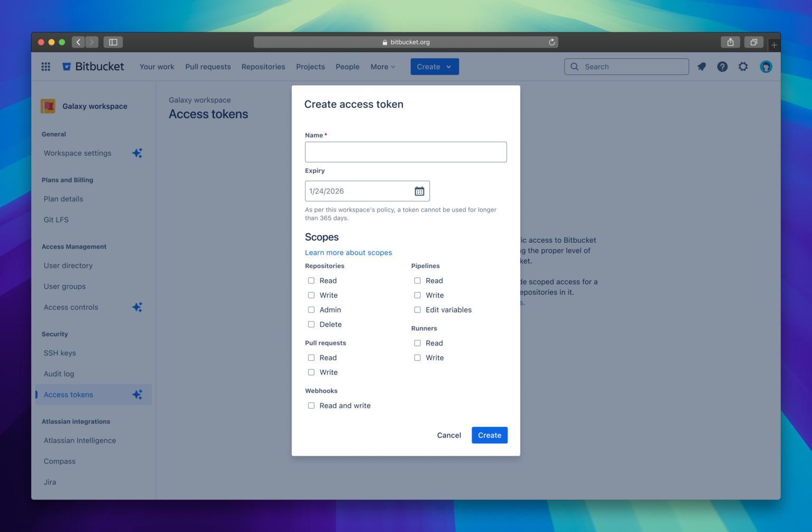Enable Read and write for Webhooks
The image size is (812, 532).
[311, 405]
